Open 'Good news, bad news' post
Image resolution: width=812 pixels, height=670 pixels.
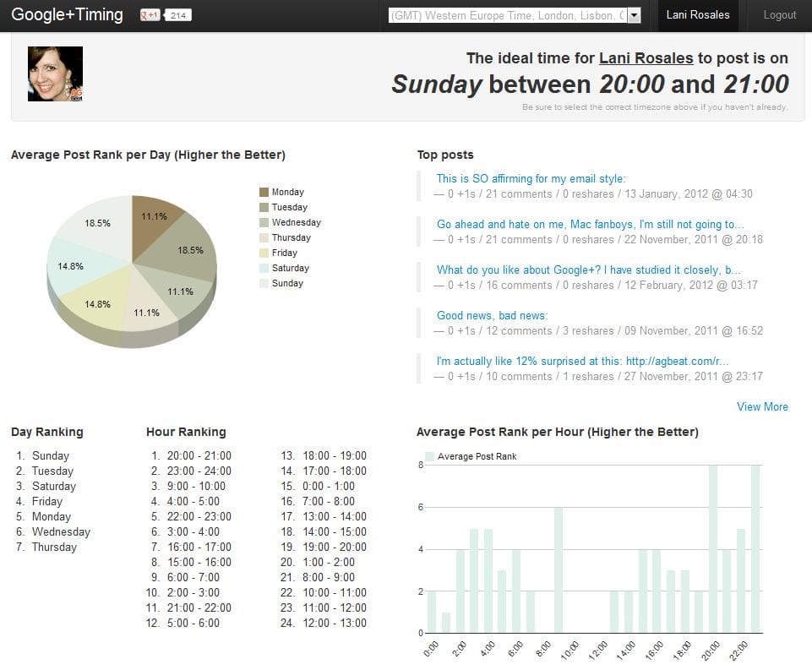[492, 316]
